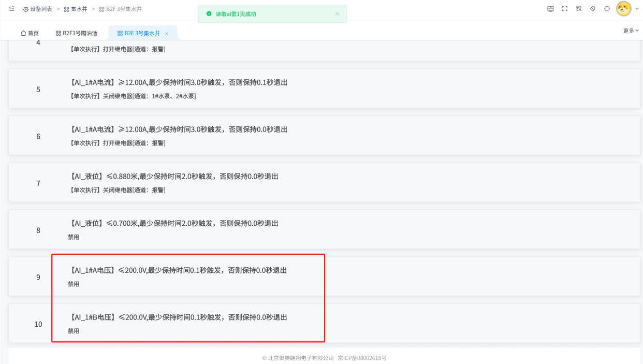Screen dimensions: 643x364
Task: Open the user menu arrow beside the avatar
Action: pyautogui.click(x=637, y=9)
